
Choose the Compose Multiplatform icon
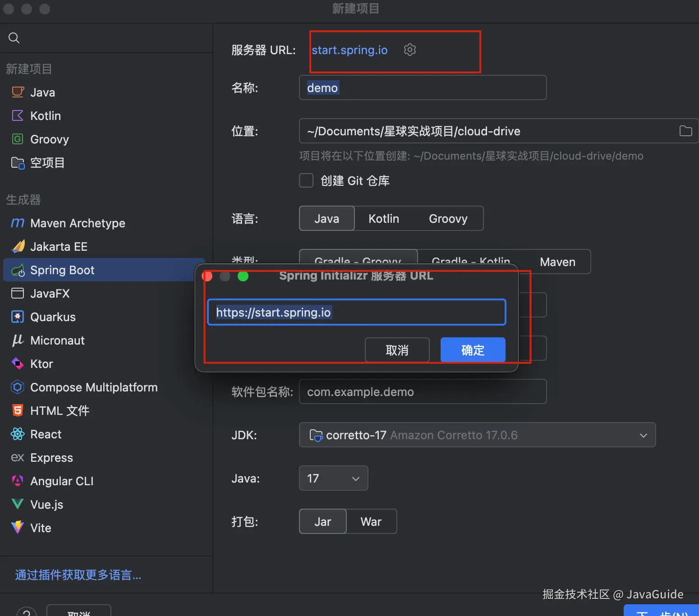(x=18, y=387)
